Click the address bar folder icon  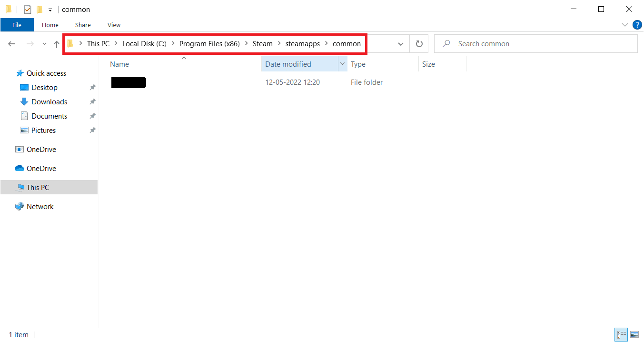(70, 44)
